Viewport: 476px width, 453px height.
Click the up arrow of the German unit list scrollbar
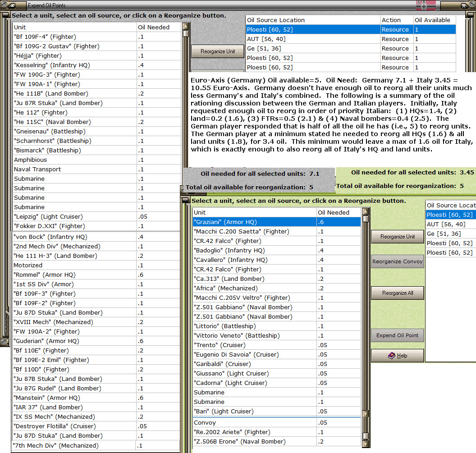186,26
